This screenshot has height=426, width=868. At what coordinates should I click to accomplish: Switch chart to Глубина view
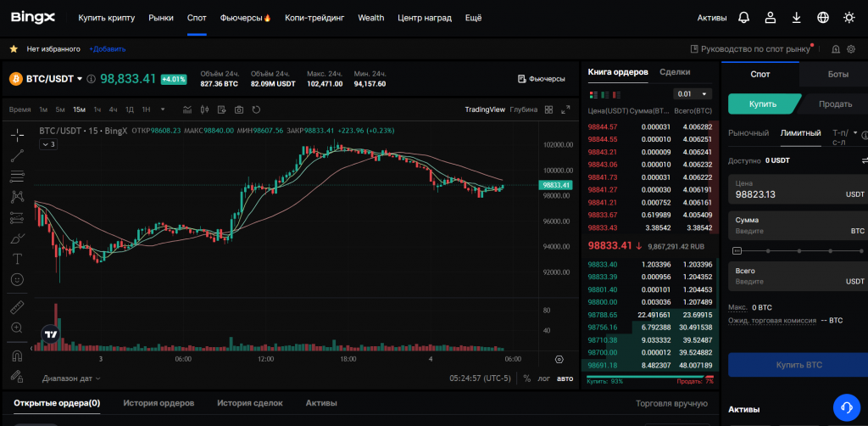(524, 109)
